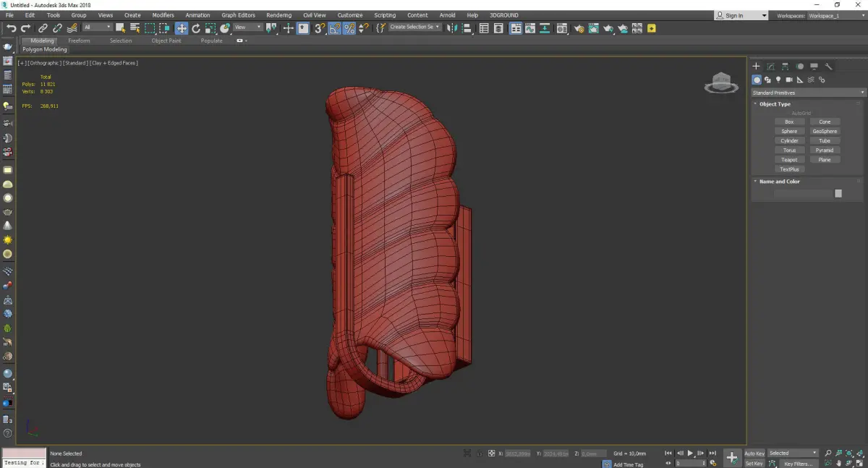Select the Select and Rotate tool

pyautogui.click(x=196, y=28)
